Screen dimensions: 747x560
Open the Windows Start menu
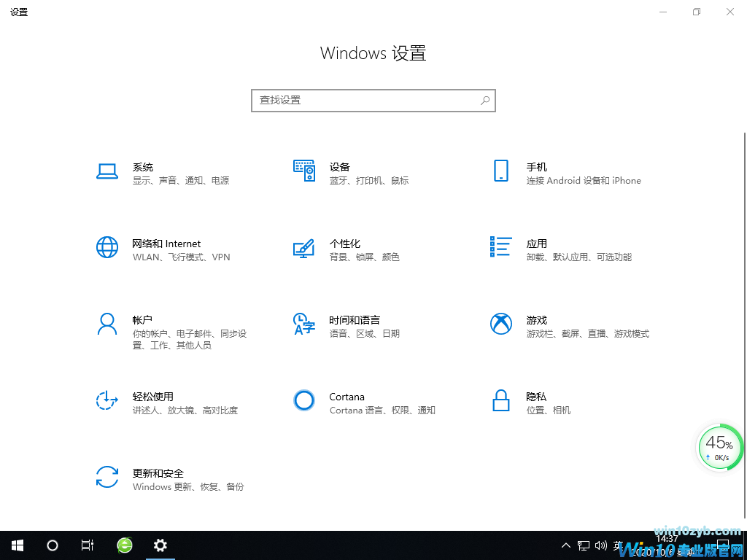tap(18, 545)
